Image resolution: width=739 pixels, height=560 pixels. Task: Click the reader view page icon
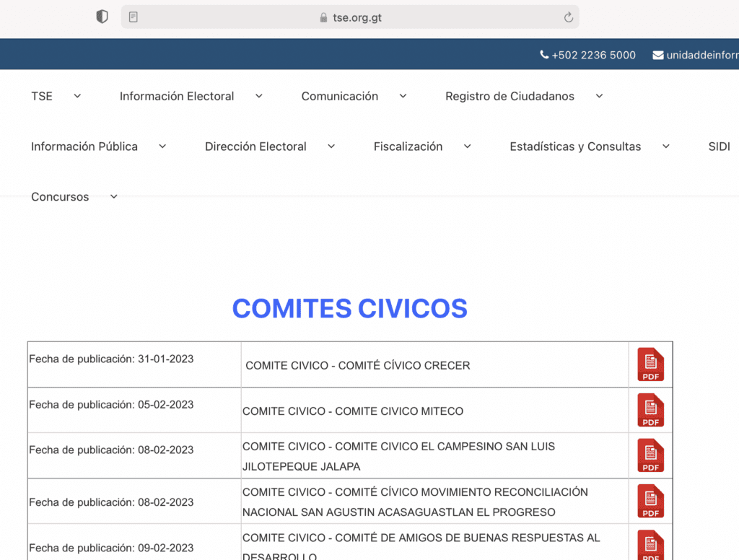tap(134, 17)
